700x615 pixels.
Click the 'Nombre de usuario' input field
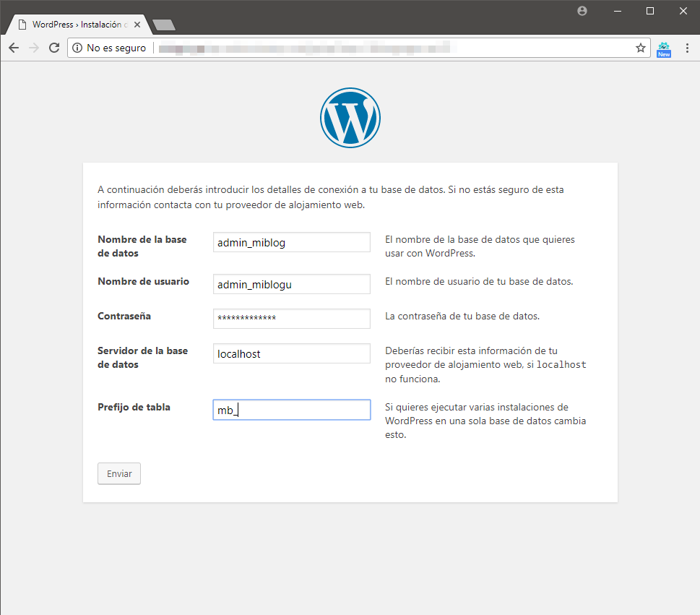click(292, 284)
